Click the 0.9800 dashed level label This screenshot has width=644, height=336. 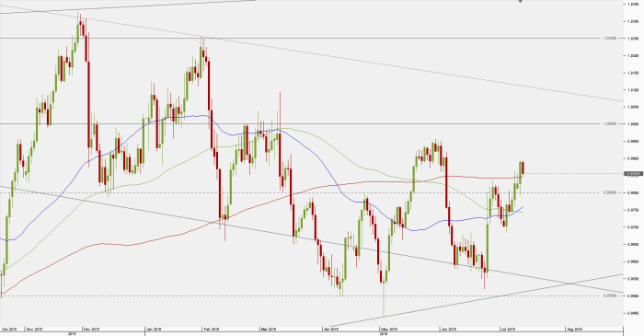610,192
